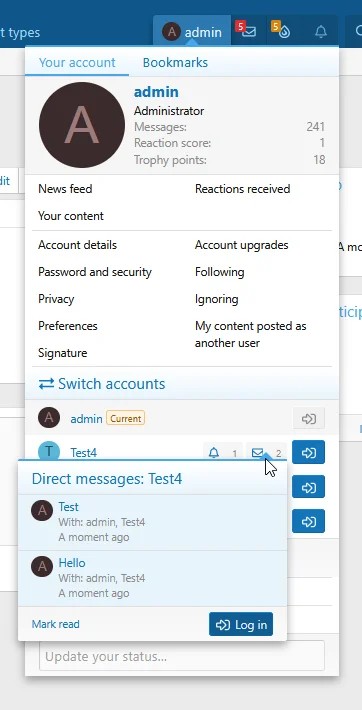Open Ignoring list
The image size is (362, 710).
click(x=217, y=299)
